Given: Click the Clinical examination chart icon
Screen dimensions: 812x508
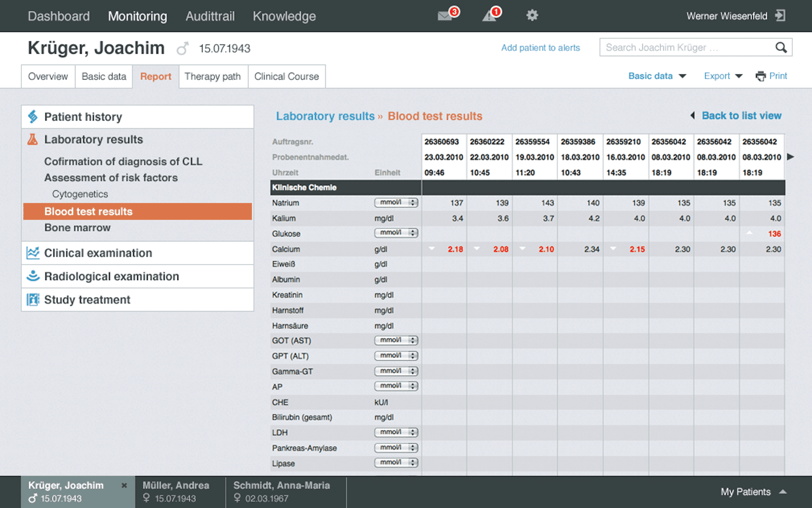Looking at the screenshot, I should coord(32,253).
